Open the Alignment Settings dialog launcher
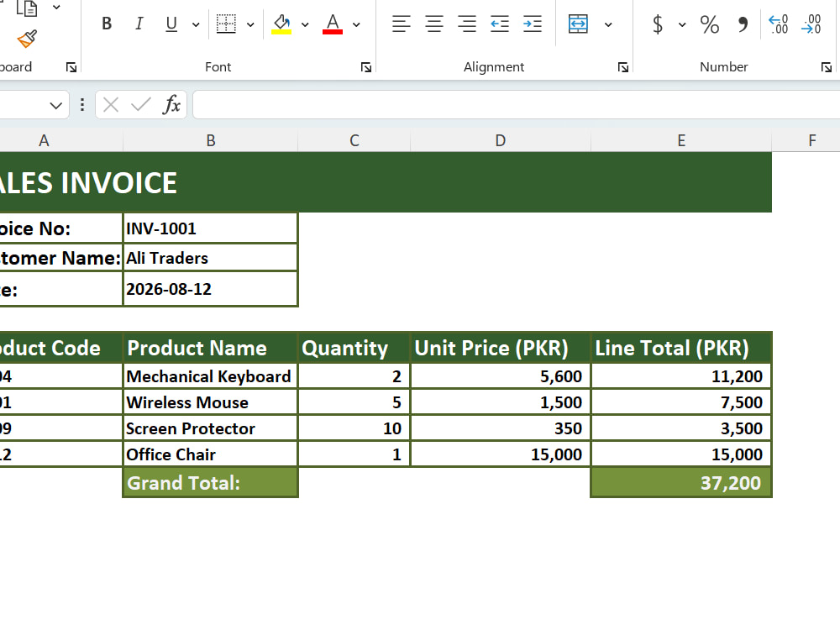The width and height of the screenshot is (840, 630). 622,67
